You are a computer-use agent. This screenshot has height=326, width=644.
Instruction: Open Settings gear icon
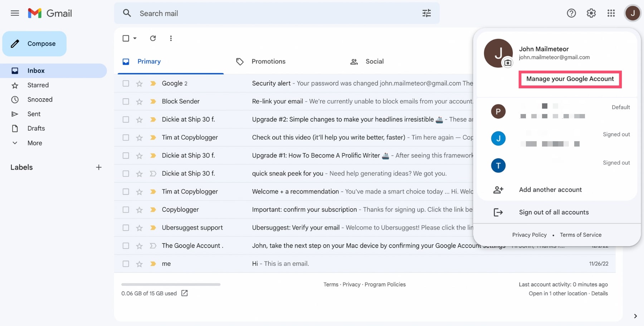point(591,13)
